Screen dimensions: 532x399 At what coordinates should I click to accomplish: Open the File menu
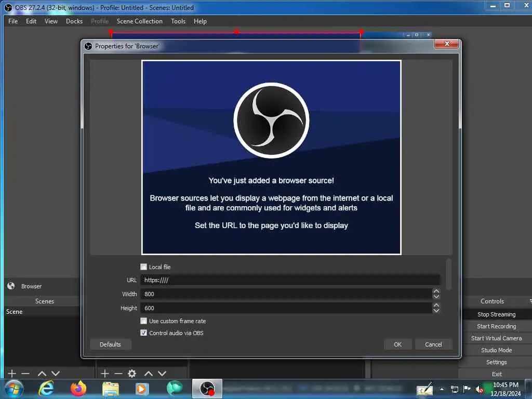tap(13, 21)
